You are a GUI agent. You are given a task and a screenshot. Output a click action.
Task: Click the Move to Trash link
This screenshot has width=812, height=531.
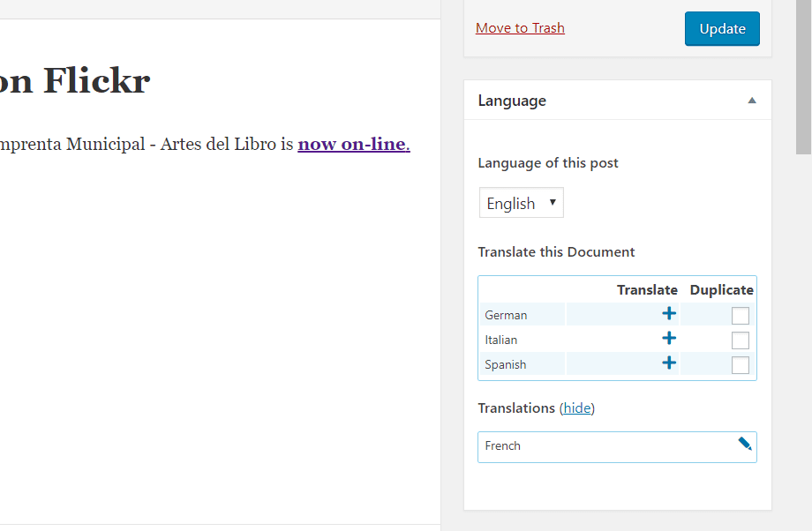[520, 28]
